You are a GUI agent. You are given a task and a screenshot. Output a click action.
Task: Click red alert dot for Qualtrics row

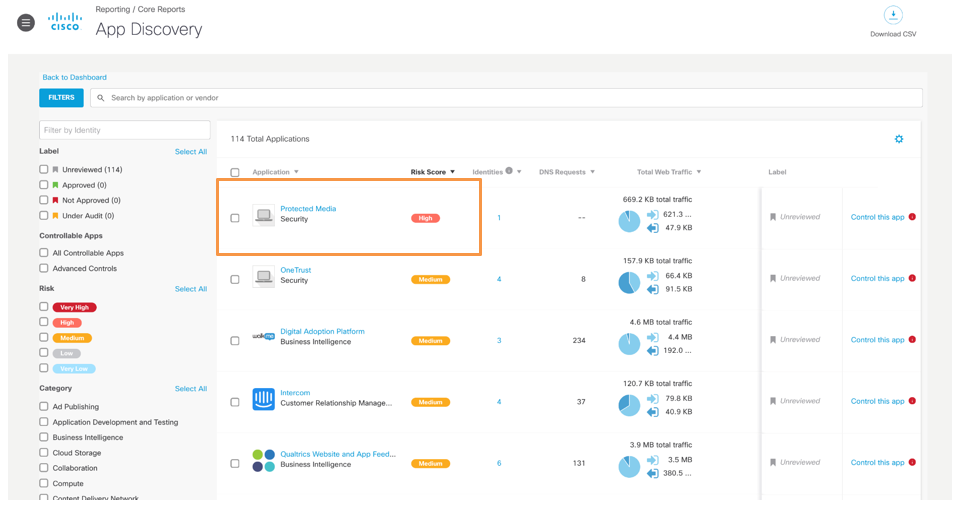pos(912,463)
